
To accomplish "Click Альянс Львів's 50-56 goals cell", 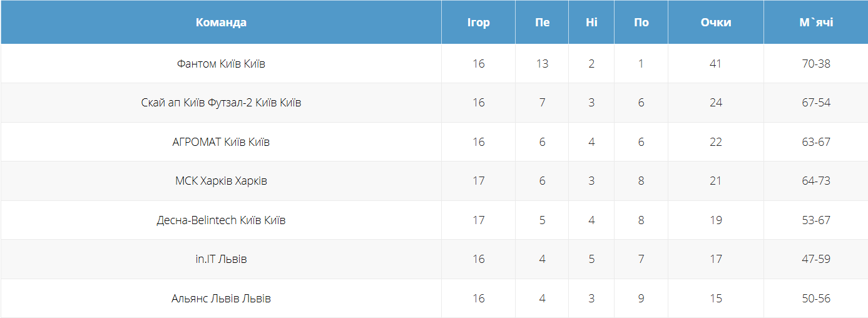I will point(815,299).
